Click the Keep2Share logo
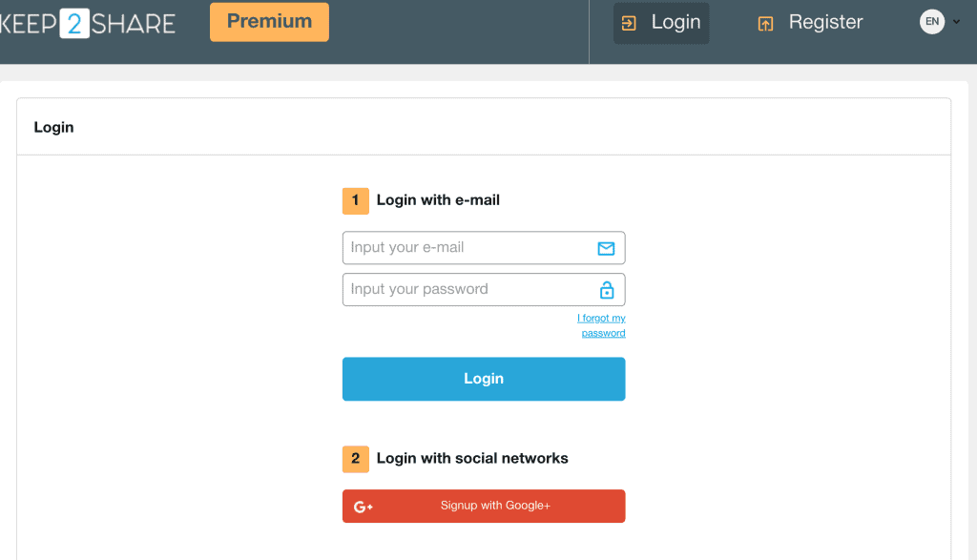The width and height of the screenshot is (977, 560). click(88, 21)
